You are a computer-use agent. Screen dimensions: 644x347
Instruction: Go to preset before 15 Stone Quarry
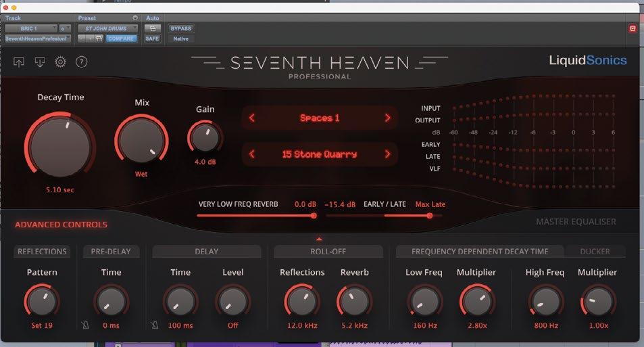coord(252,154)
